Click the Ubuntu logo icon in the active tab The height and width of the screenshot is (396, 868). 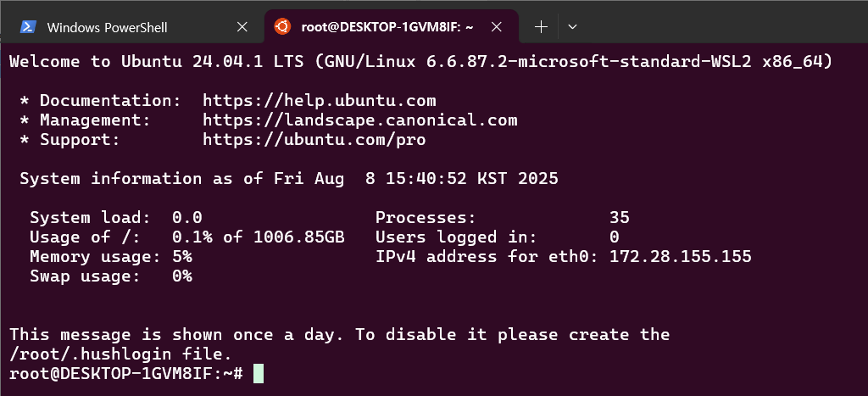(282, 26)
